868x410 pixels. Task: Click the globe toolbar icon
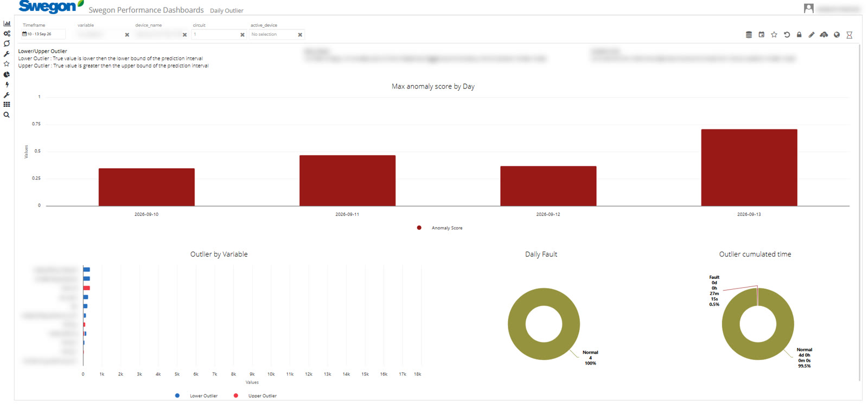tap(837, 35)
